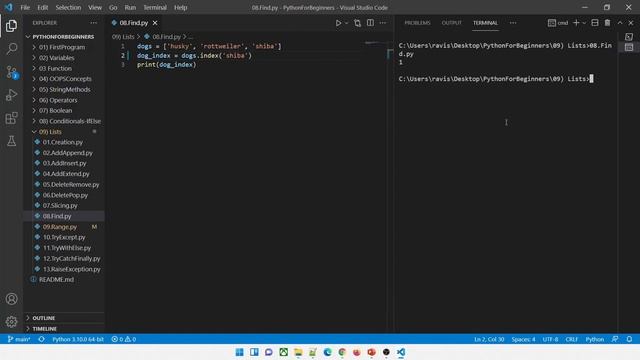Open the Accounts icon in activity bar
The height and width of the screenshot is (360, 640).
pos(11,299)
